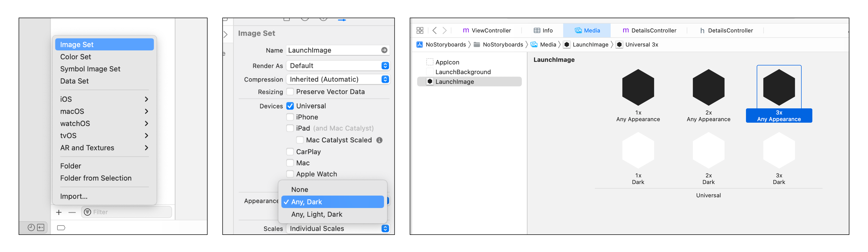Expand AR and Textures submenu
Image resolution: width=868 pixels, height=252 pixels.
(104, 148)
